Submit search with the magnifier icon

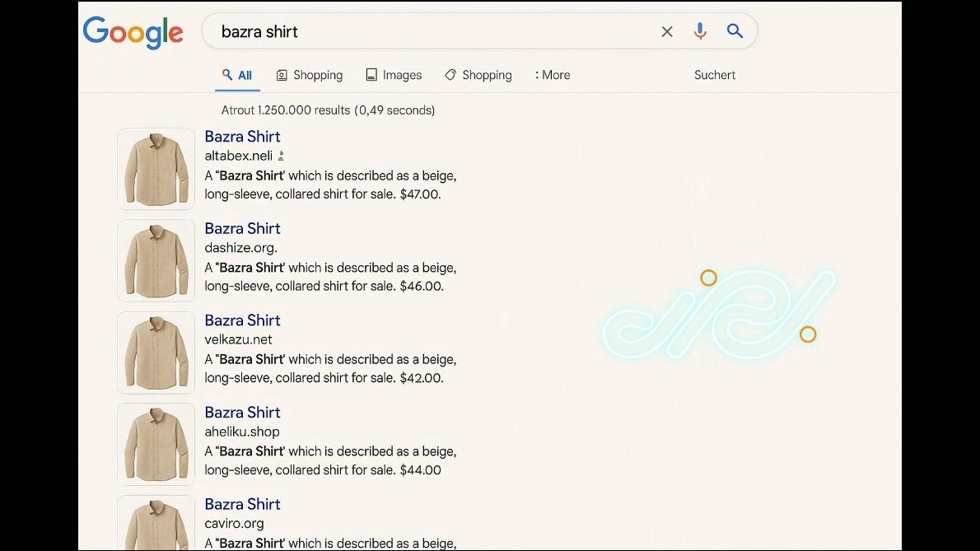tap(735, 30)
